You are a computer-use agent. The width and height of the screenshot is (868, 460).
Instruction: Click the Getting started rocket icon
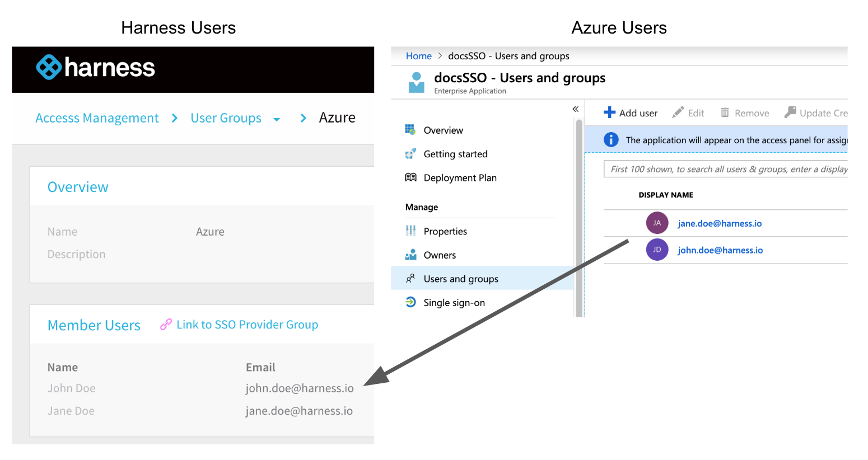(410, 153)
